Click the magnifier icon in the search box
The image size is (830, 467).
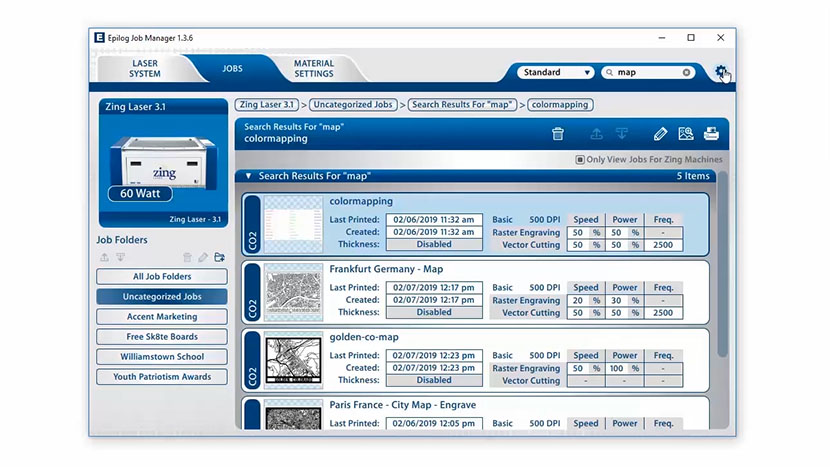(x=609, y=73)
